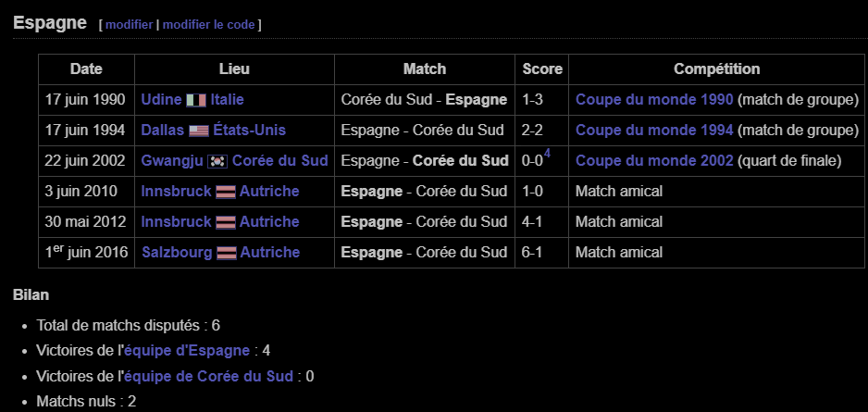Follow the Dallas link
Screen dimensions: 868x412
pyautogui.click(x=162, y=131)
